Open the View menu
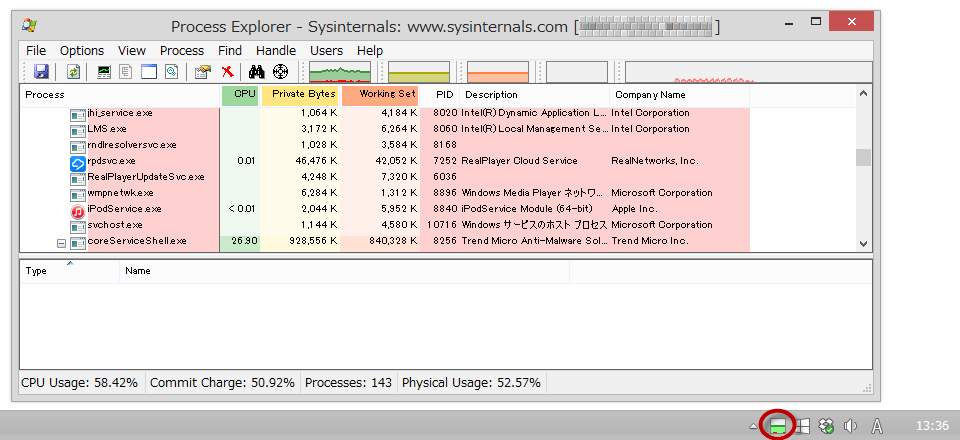960x440 pixels. coord(132,51)
